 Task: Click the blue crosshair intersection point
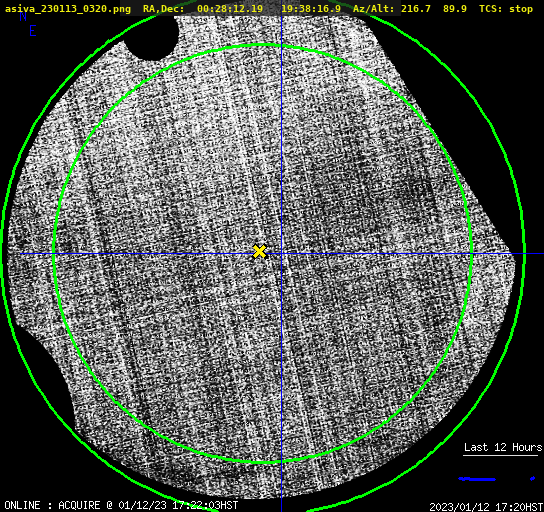coord(281,254)
